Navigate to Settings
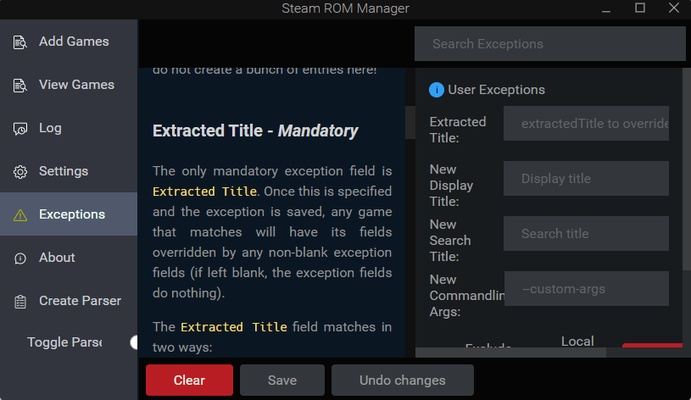The image size is (691, 400). click(x=69, y=171)
